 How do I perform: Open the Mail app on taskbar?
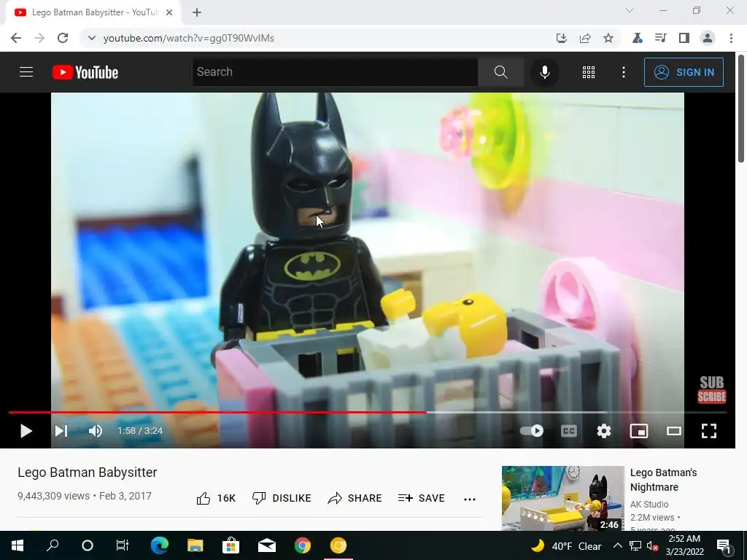click(x=267, y=545)
